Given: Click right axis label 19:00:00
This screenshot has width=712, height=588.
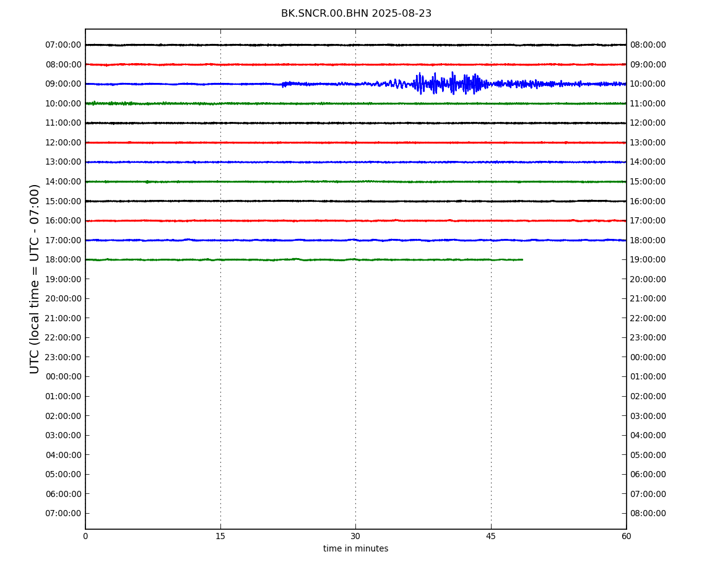Looking at the screenshot, I should (648, 260).
